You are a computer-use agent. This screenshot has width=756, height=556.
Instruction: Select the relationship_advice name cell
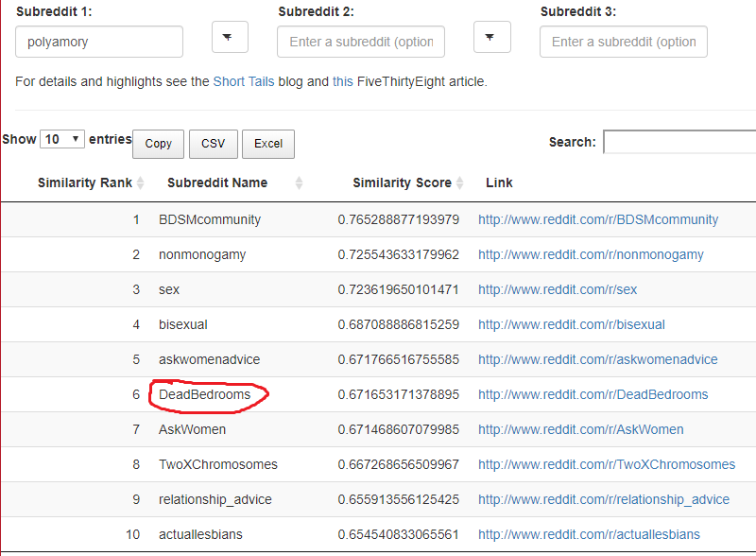pos(215,499)
